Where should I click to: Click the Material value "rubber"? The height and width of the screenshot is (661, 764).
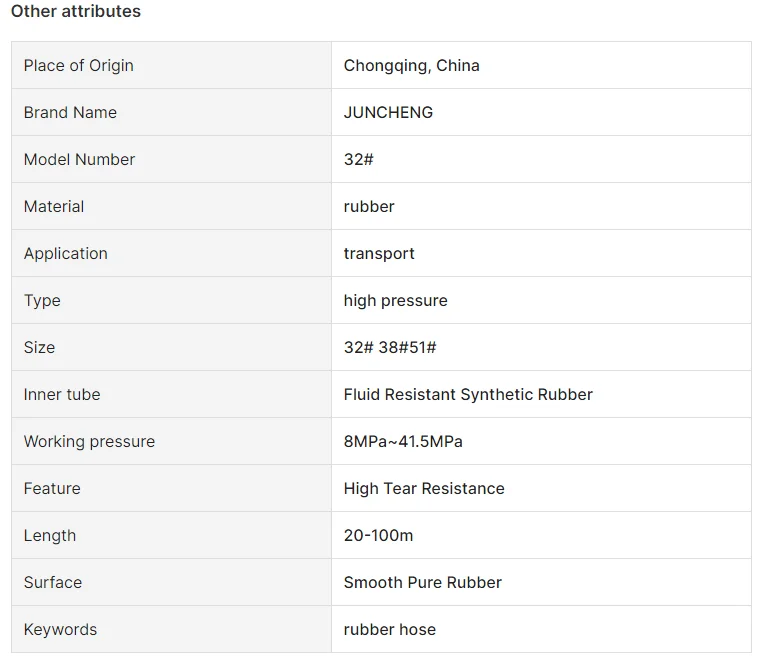tap(369, 207)
